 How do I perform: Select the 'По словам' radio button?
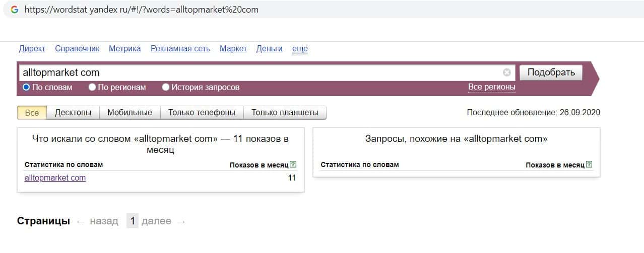click(x=26, y=87)
